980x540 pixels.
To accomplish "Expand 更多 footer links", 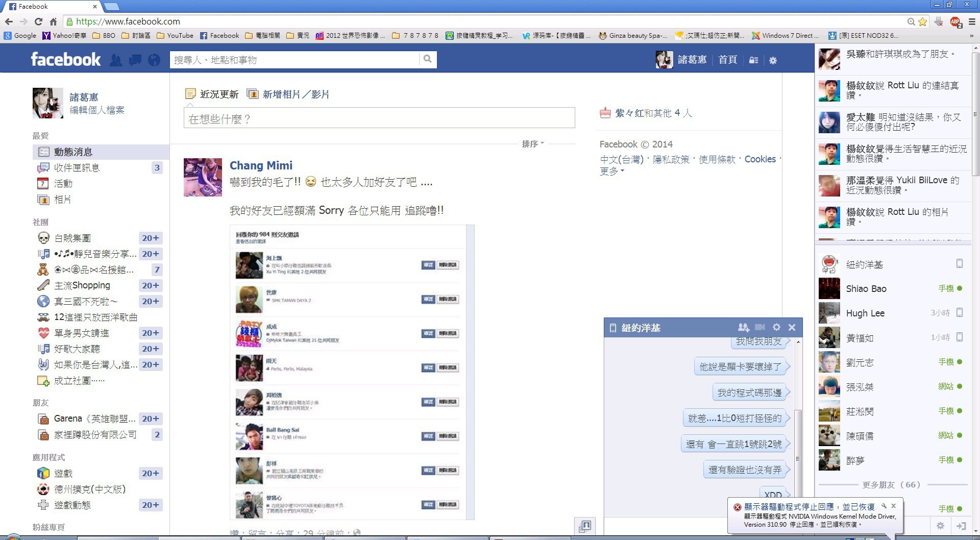I will pyautogui.click(x=612, y=171).
